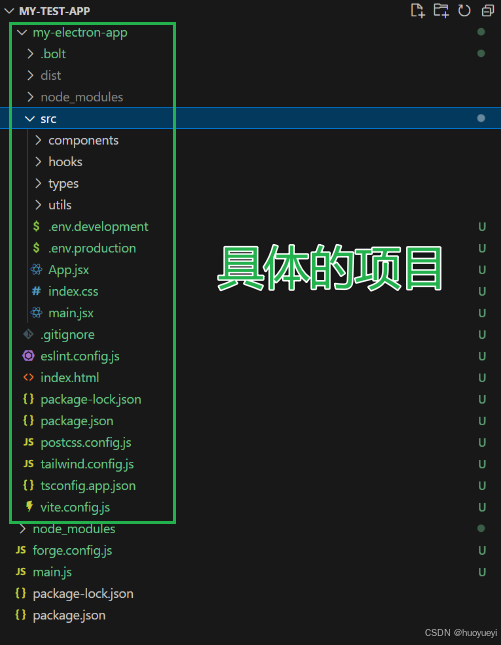
Task: Click braces icon of white package-lock.json
Action: (21, 593)
